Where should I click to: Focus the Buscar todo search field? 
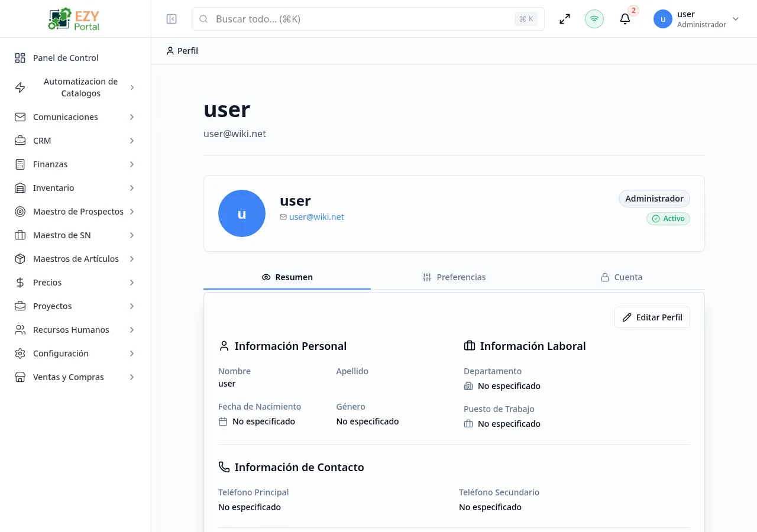tap(368, 19)
